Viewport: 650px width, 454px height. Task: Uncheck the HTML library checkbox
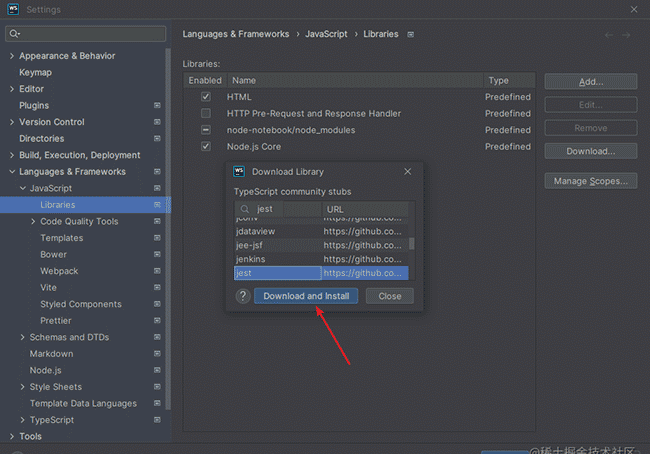point(206,97)
